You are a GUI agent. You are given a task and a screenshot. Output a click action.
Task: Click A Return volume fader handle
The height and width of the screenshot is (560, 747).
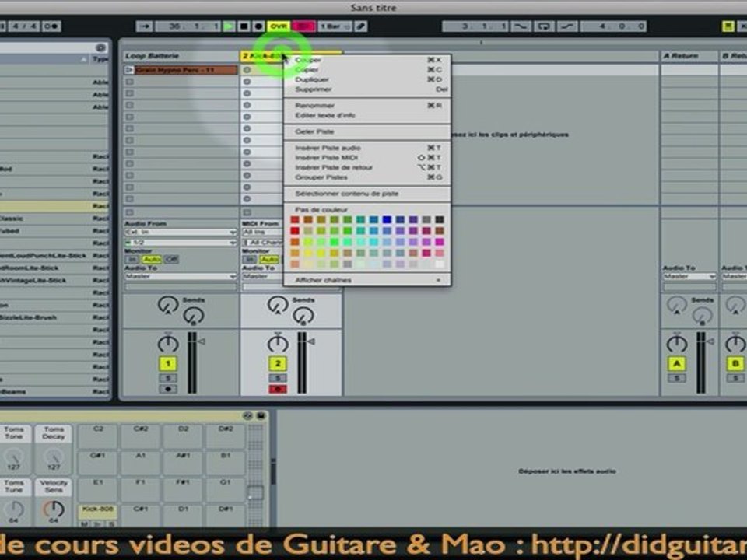[710, 341]
